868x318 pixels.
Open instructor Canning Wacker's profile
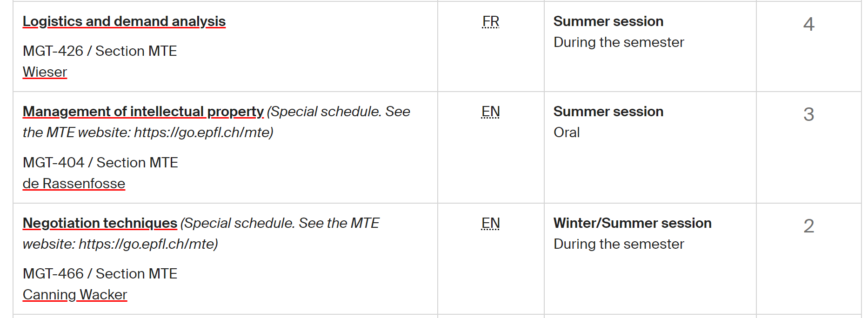pos(75,295)
